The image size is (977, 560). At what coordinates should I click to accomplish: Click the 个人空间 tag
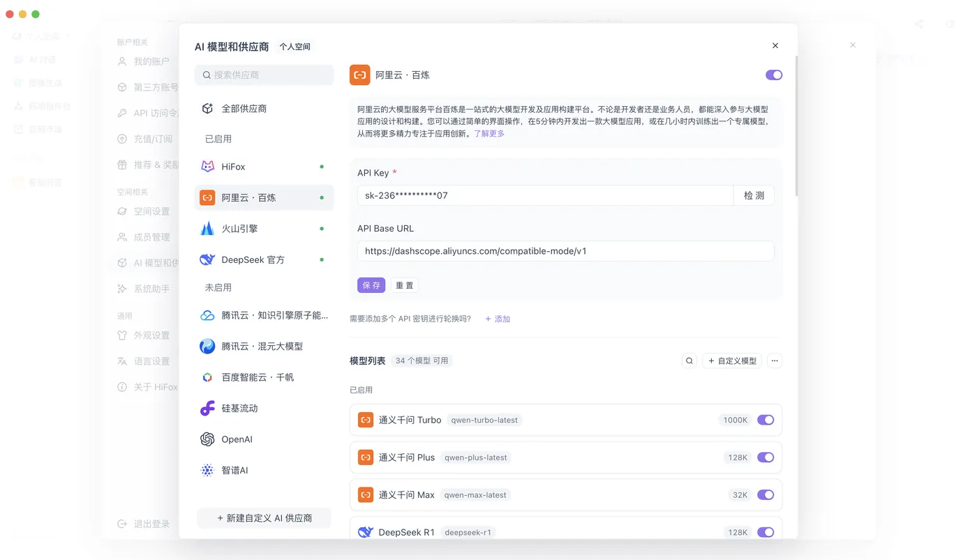coord(294,47)
